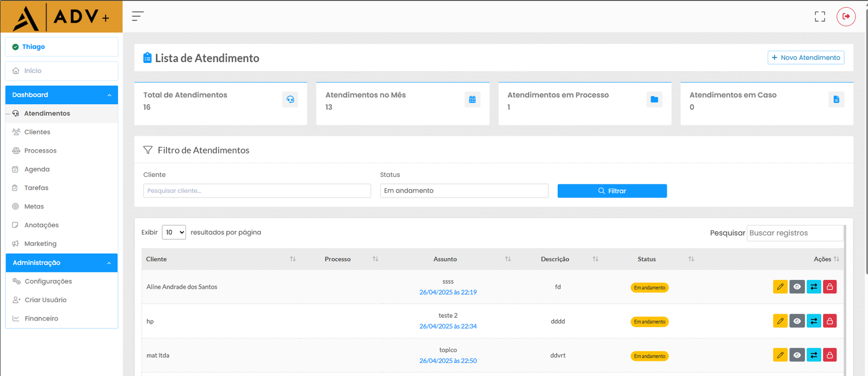The image size is (868, 376).
Task: Click the eye icon for hp row
Action: (797, 321)
